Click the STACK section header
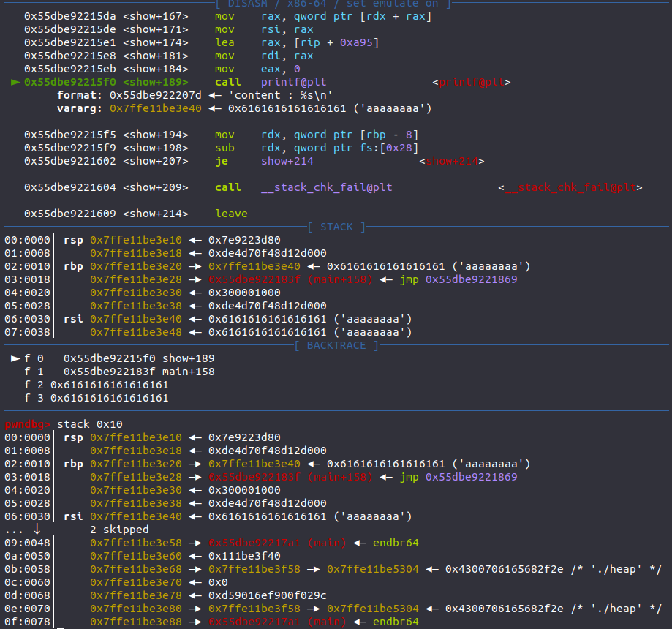 tap(336, 227)
